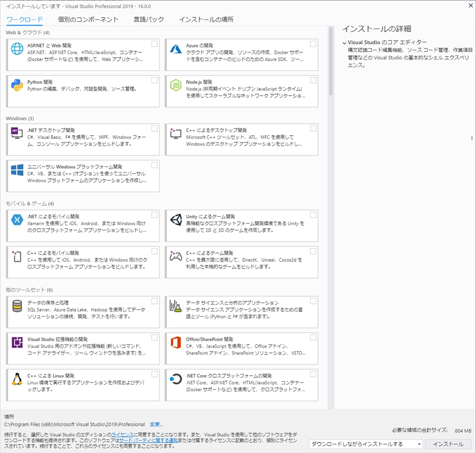
Task: Tick the C++ によるゲーム開発 checkbox
Action: pos(313,251)
